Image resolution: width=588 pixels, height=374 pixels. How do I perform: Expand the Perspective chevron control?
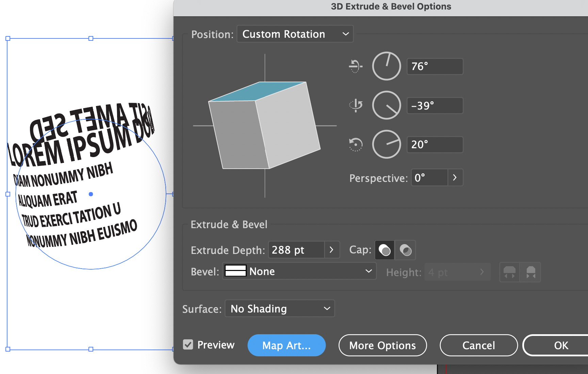coord(455,177)
